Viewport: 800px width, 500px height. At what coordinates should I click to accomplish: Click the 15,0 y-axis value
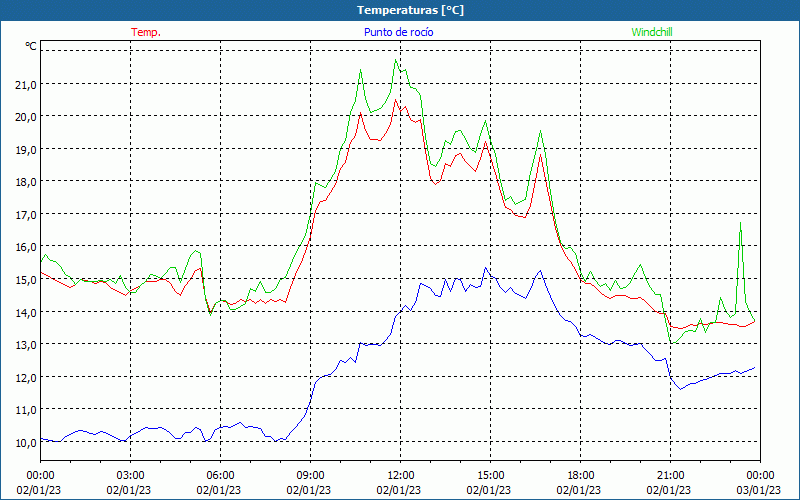click(26, 280)
